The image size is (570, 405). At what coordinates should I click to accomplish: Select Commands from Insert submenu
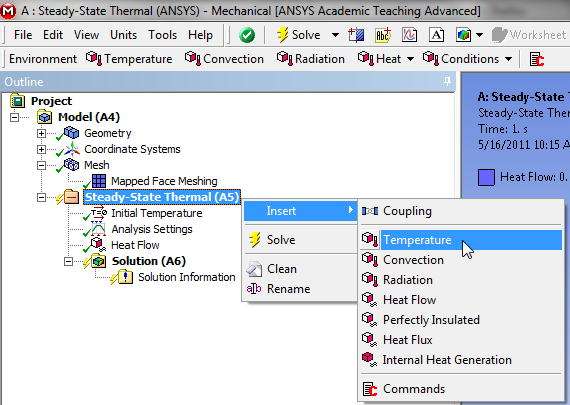[461, 389]
